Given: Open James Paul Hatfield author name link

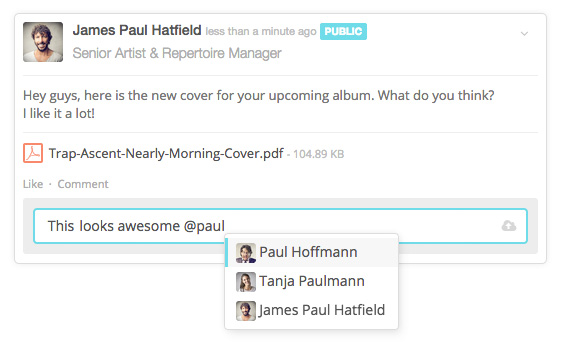Looking at the screenshot, I should coord(137,30).
